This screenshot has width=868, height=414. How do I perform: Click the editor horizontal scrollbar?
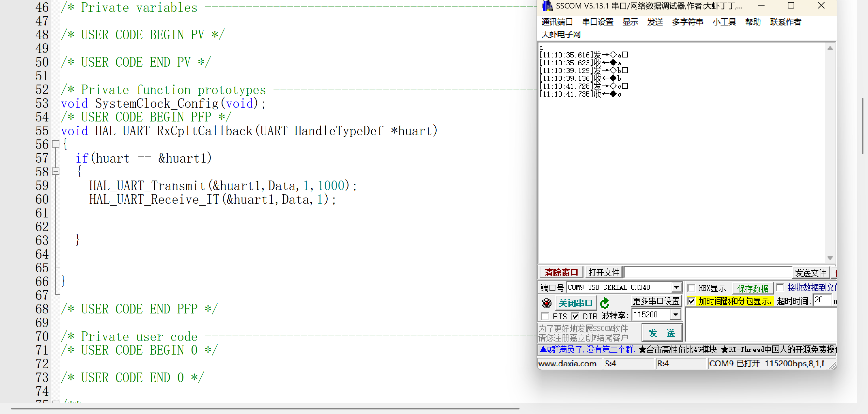(265, 408)
